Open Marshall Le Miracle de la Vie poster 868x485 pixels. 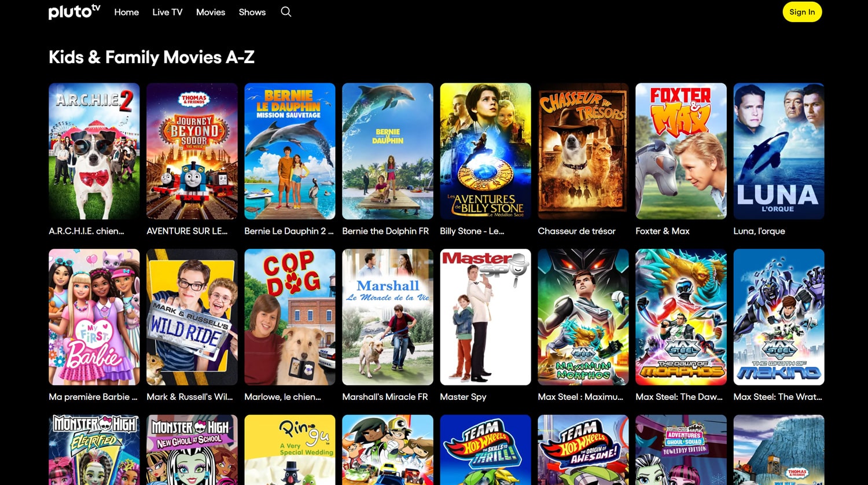tap(388, 317)
